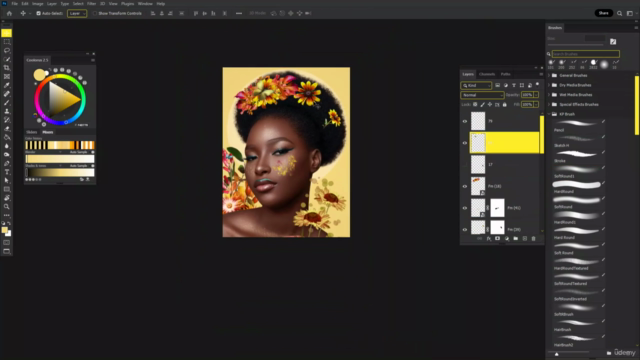
Task: Add a layer mask from Layers panel
Action: pyautogui.click(x=498, y=239)
